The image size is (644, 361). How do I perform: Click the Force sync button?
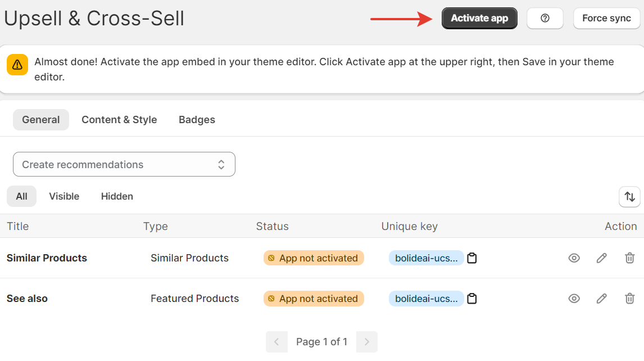coord(607,18)
